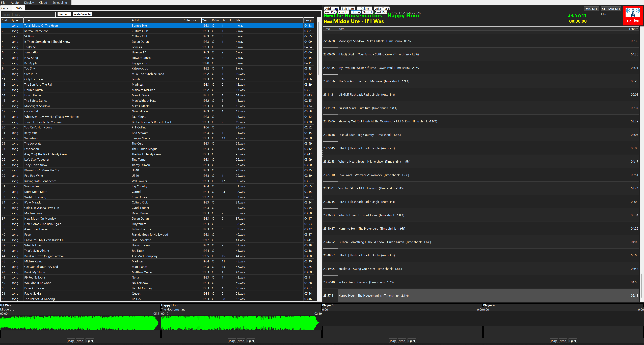The height and width of the screenshot is (345, 644).
Task: Stop the Happy Hour player
Action: (x=241, y=341)
